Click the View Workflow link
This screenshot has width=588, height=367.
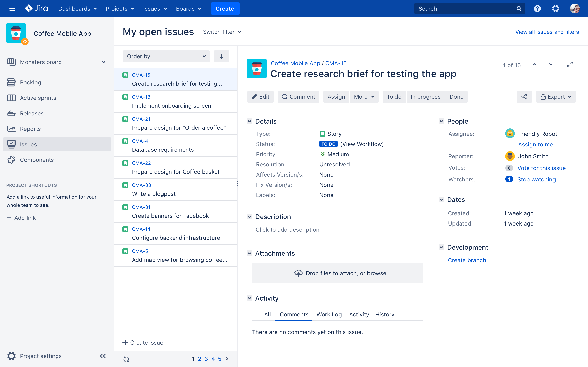(x=362, y=144)
